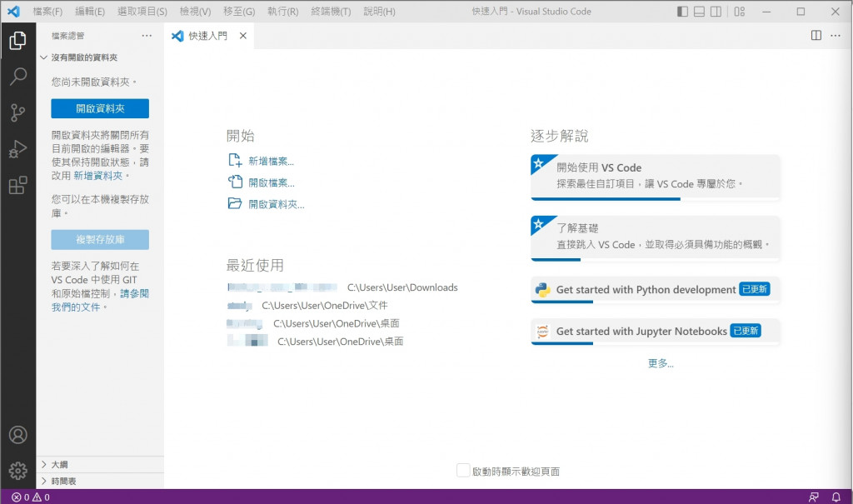Open the Source Control icon
The height and width of the screenshot is (504, 853).
(18, 112)
